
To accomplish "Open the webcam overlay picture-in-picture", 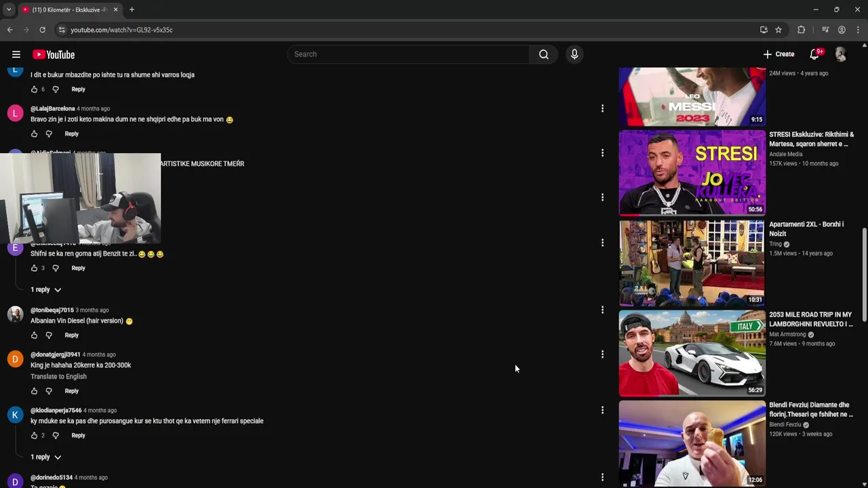I will coord(80,198).
